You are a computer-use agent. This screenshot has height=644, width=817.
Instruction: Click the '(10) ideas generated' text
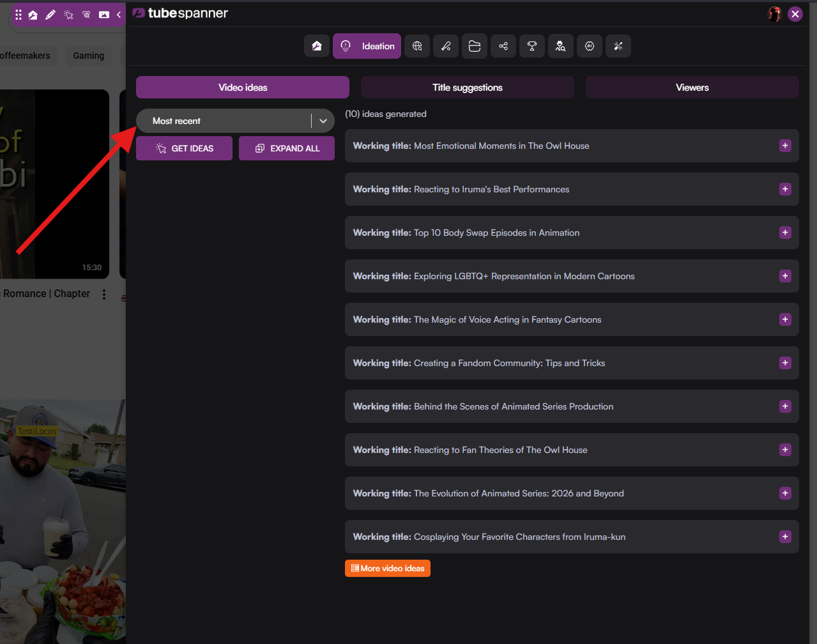(386, 114)
